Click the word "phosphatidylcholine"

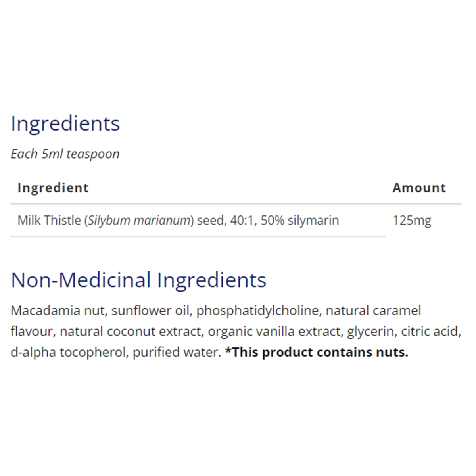click(258, 310)
